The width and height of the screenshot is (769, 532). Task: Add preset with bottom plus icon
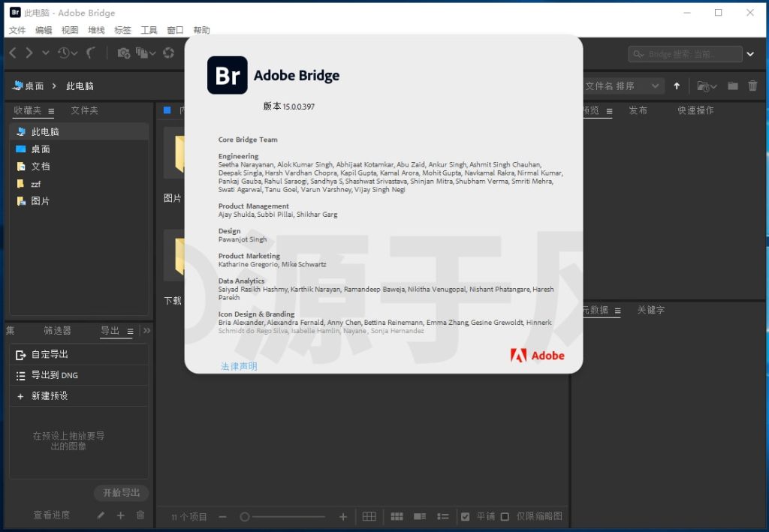click(121, 515)
